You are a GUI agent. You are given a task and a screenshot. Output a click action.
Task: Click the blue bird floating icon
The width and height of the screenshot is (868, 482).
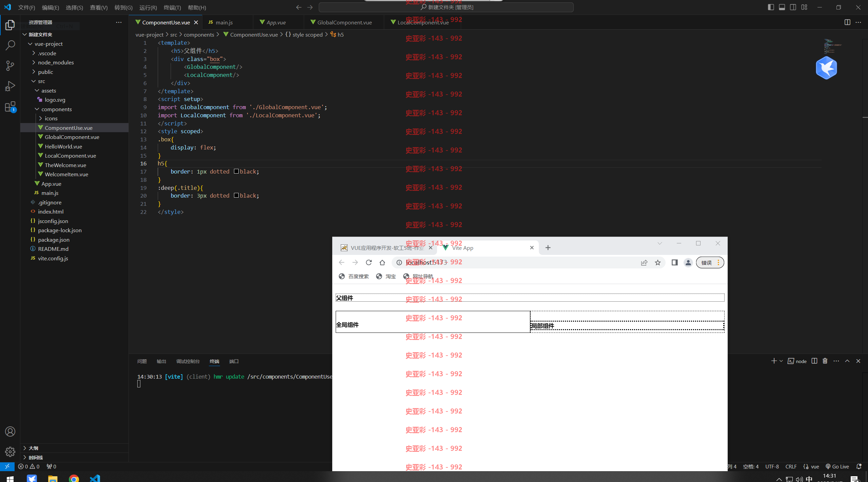click(826, 68)
